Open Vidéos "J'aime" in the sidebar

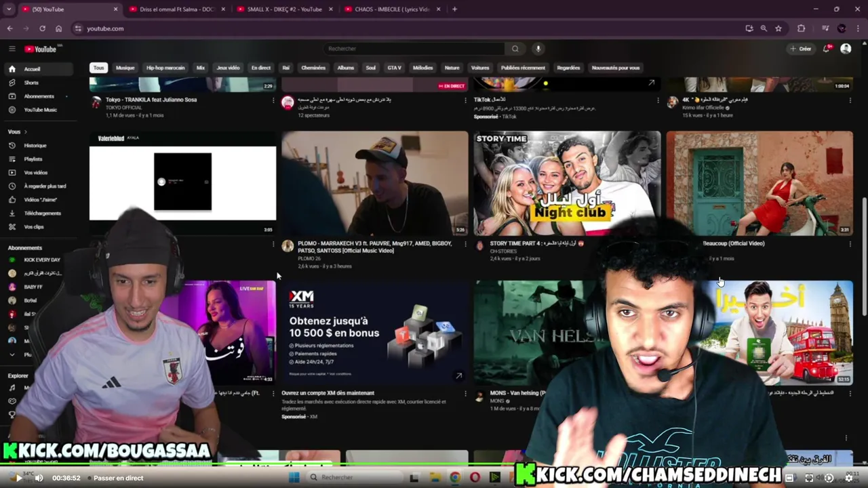(x=39, y=200)
